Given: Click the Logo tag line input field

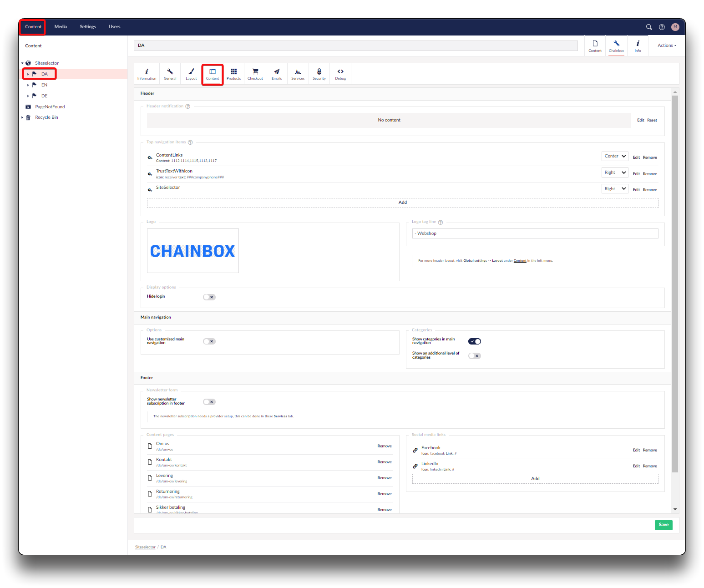Looking at the screenshot, I should pyautogui.click(x=535, y=233).
